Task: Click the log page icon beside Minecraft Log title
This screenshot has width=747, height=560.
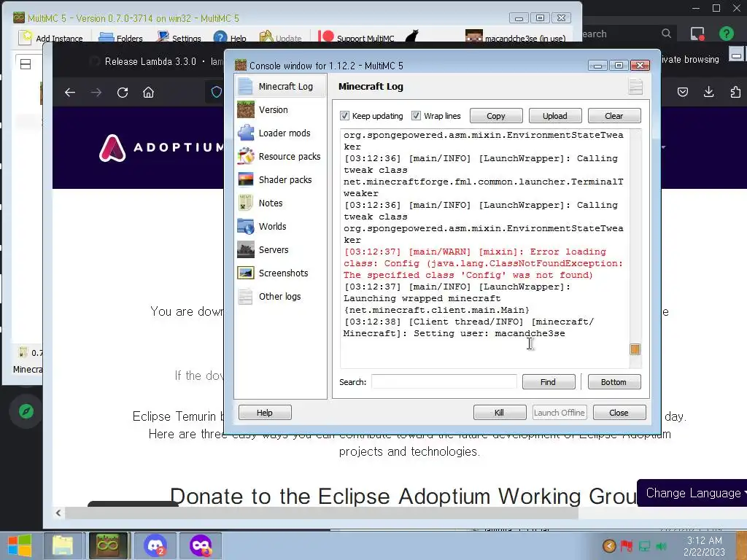Action: pyautogui.click(x=635, y=87)
